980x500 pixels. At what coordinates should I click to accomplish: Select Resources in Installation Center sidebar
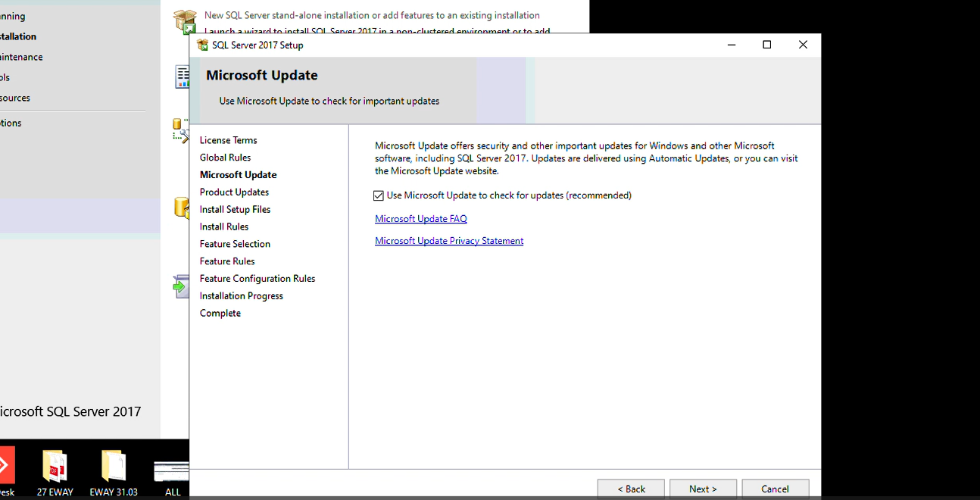click(x=15, y=98)
